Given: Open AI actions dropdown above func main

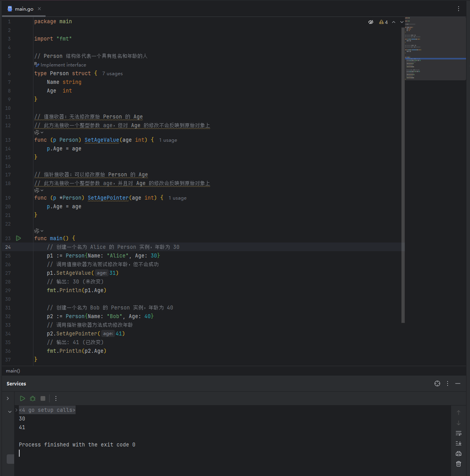Looking at the screenshot, I should pyautogui.click(x=39, y=231).
